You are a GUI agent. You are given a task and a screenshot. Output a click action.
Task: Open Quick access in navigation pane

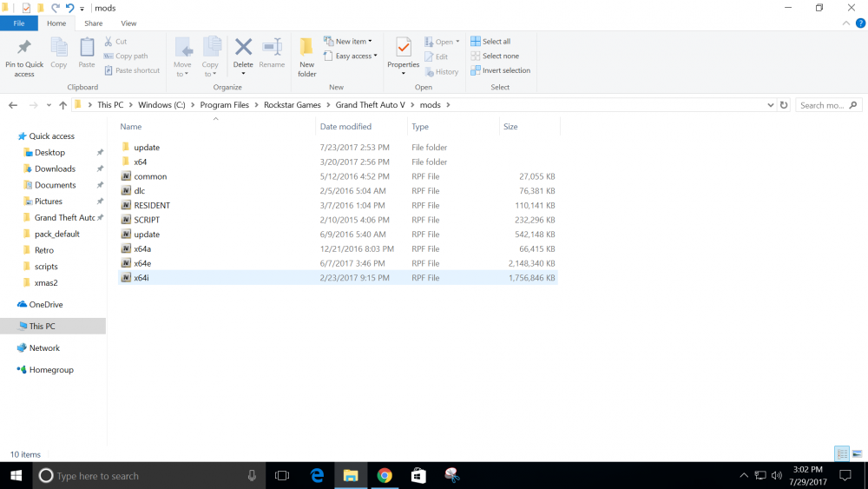click(x=51, y=136)
